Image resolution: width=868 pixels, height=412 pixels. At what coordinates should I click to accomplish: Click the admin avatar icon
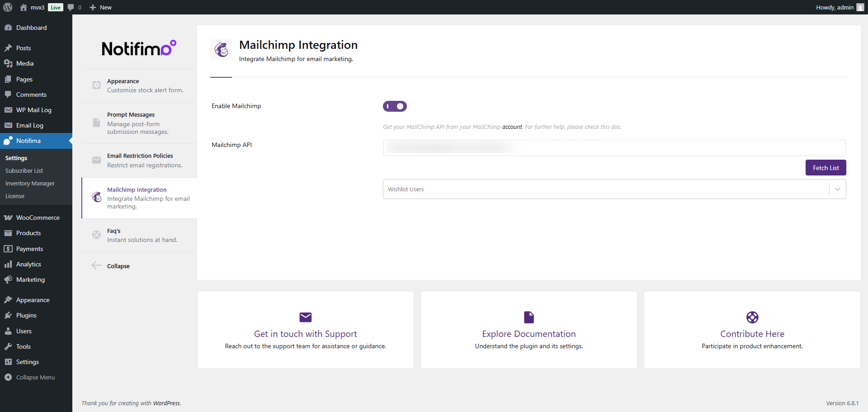point(860,7)
